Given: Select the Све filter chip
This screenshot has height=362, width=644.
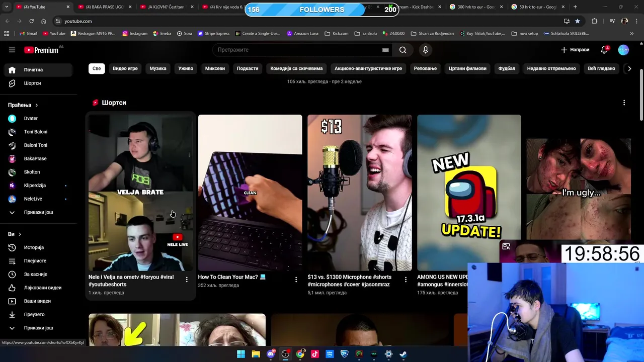Looking at the screenshot, I should click(x=97, y=68).
